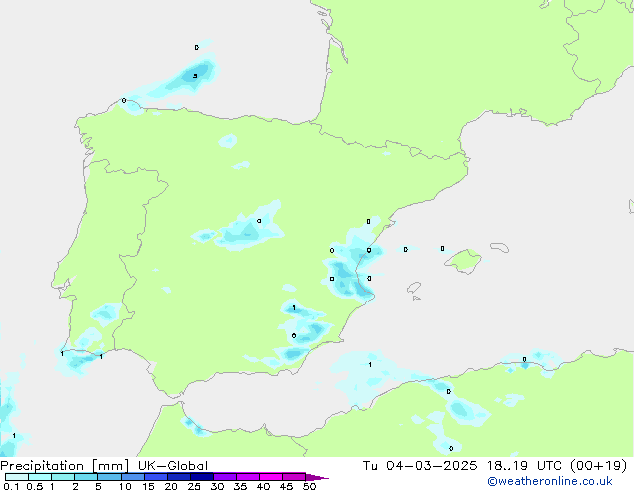The image size is (634, 490).
Task: Click the above-50 mm arrow tip of legend
Action: [x=317, y=477]
